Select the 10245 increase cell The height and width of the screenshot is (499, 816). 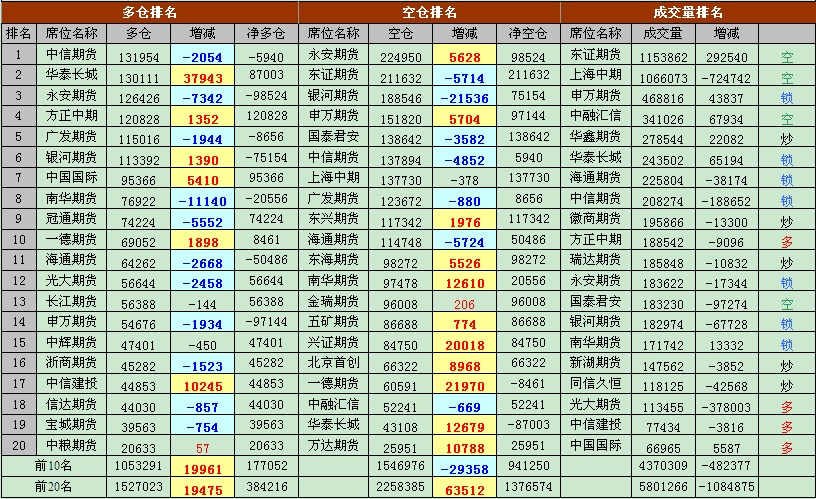[202, 383]
